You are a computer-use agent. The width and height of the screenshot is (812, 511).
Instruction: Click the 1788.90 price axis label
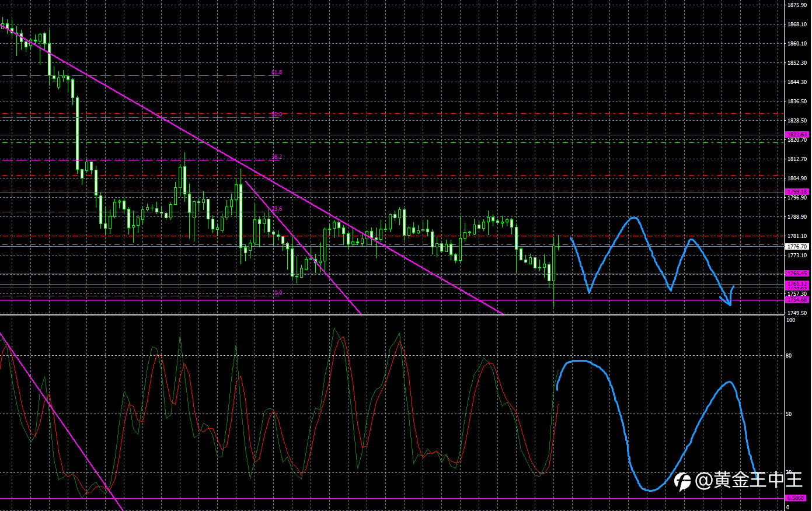click(797, 217)
